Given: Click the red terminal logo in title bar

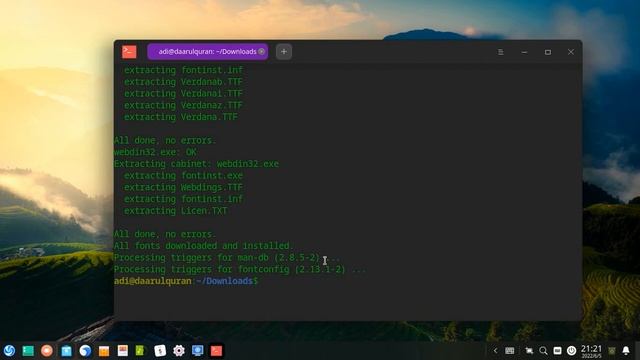Looking at the screenshot, I should [129, 52].
